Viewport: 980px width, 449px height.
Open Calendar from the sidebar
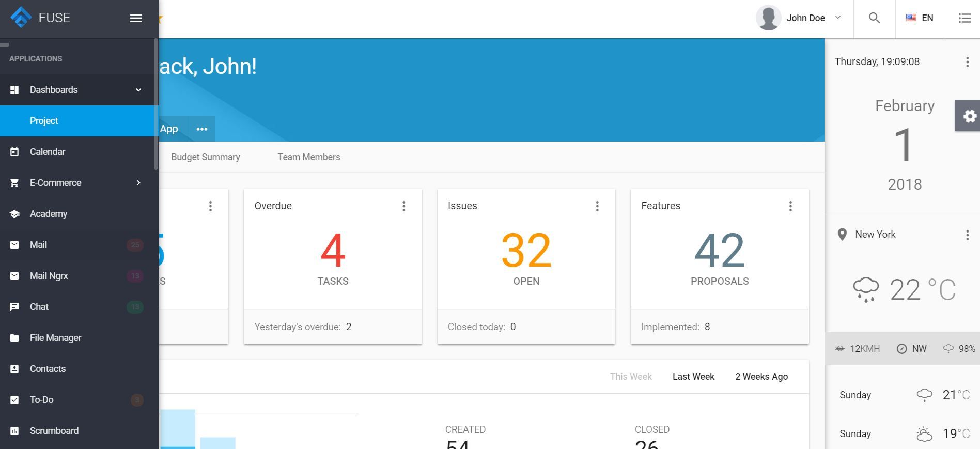click(80, 152)
